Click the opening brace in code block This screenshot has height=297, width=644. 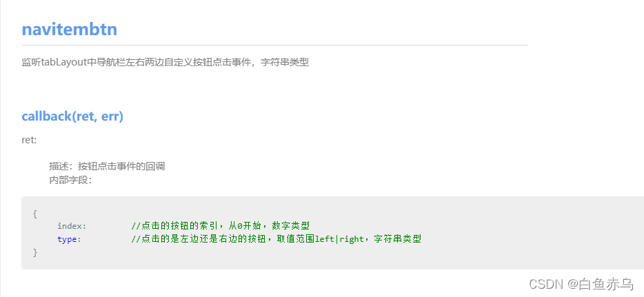(35, 214)
